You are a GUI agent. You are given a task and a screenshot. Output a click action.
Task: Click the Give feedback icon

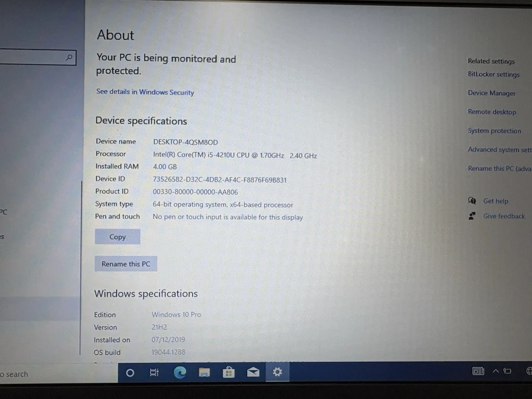pos(472,216)
